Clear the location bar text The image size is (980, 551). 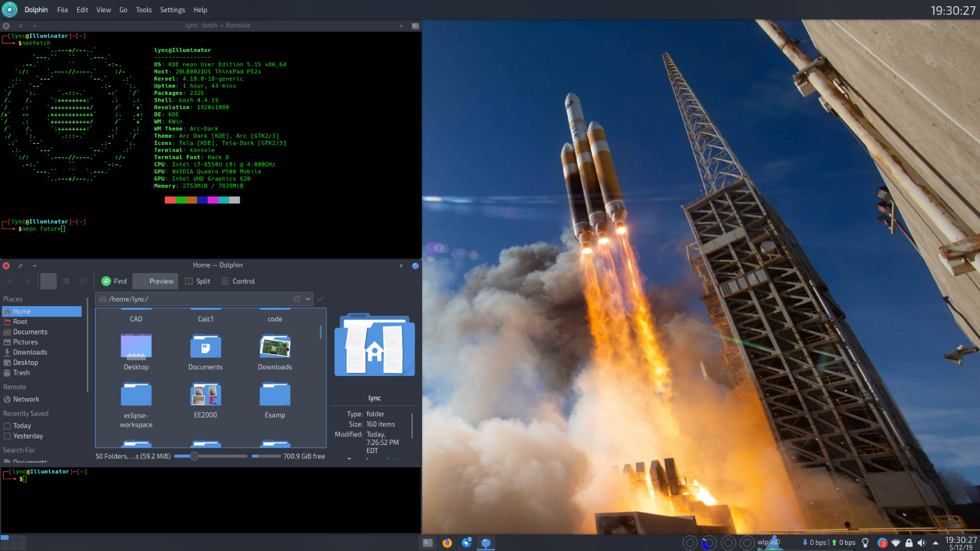pos(296,299)
